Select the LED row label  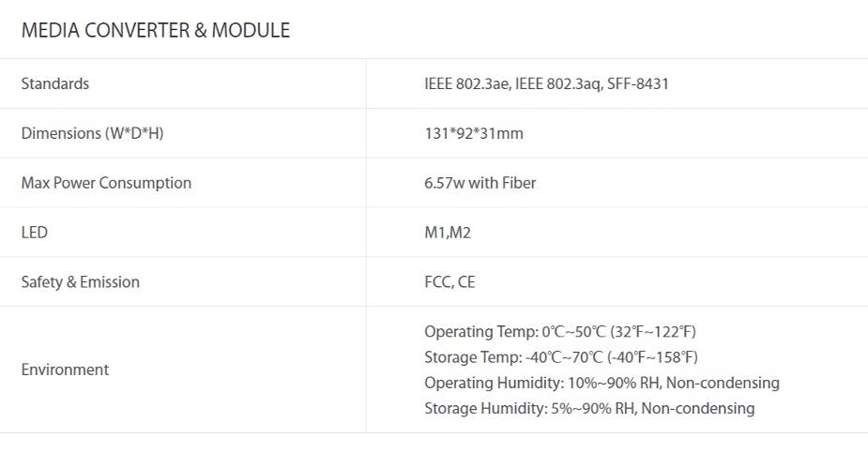click(35, 233)
